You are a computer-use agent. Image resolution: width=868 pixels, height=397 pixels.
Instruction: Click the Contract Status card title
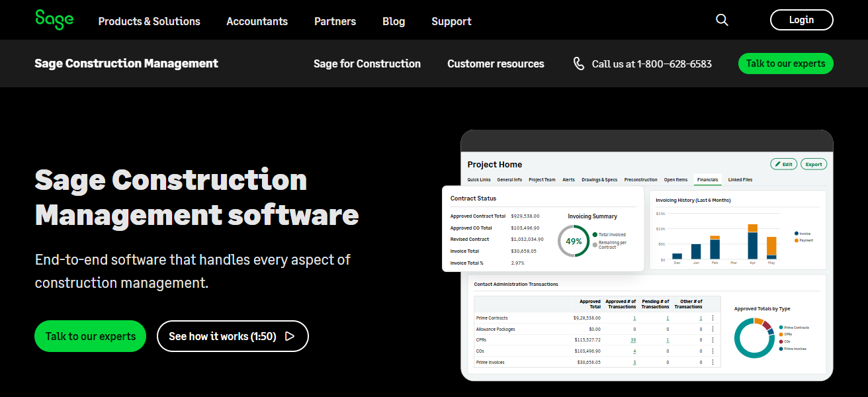click(473, 198)
